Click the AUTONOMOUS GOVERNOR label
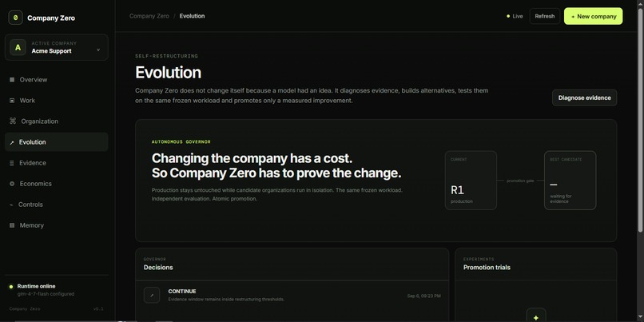644x322 pixels. coord(181,141)
